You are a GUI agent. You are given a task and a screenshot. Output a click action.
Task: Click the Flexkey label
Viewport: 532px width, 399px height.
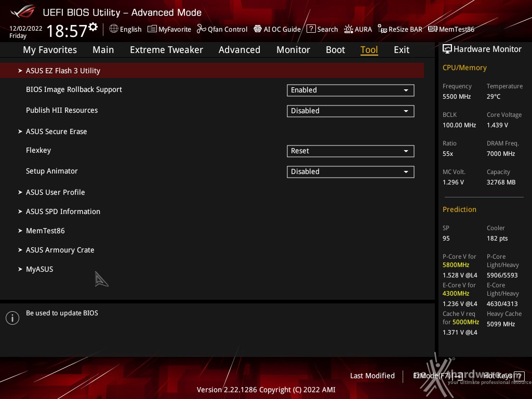(38, 150)
